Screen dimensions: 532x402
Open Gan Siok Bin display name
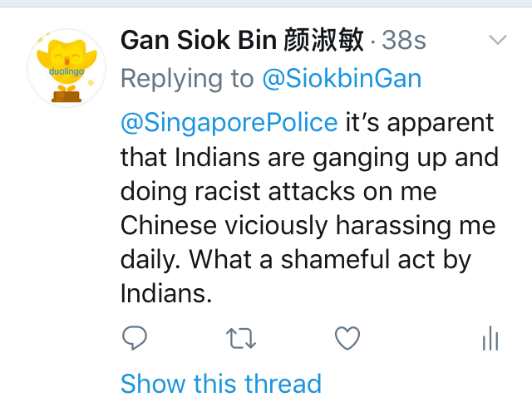199,40
